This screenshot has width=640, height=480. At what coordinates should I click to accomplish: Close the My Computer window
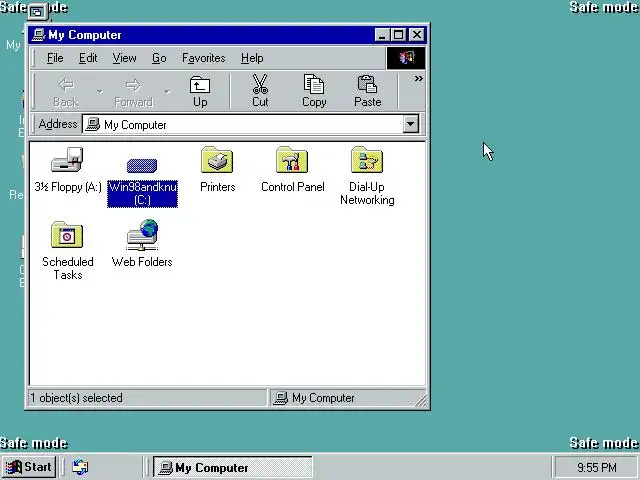tap(416, 35)
